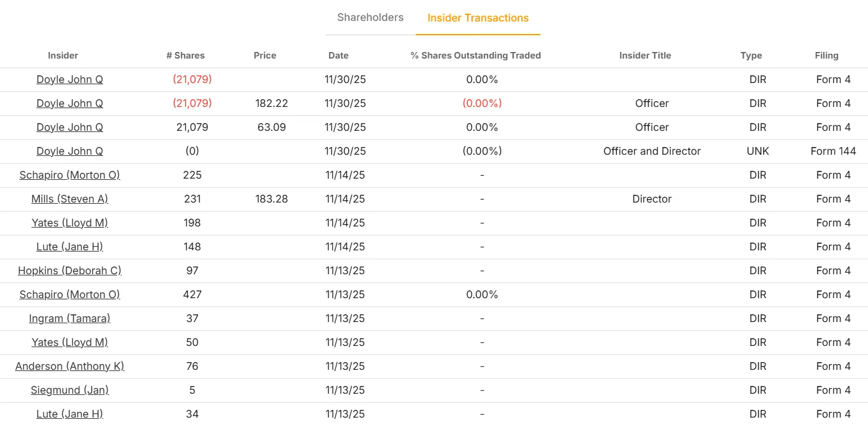Screen dimensions: 868x426
Task: Open Lute (Jane H) with 148 shares
Action: [x=69, y=247]
